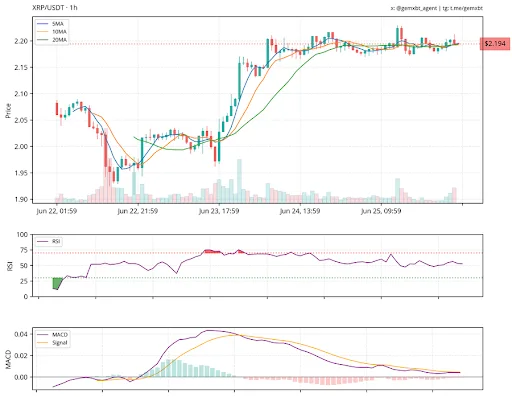
Task: Click the 5MA legend entry
Action: click(50, 24)
